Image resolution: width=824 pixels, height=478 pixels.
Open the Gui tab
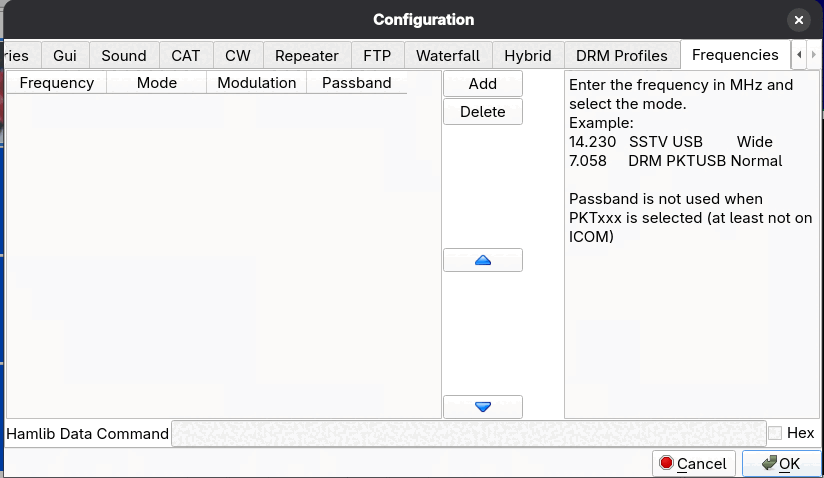(65, 56)
